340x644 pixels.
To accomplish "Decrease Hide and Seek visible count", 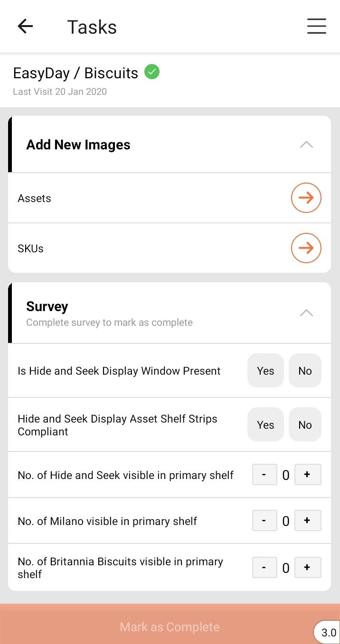I will point(264,475).
